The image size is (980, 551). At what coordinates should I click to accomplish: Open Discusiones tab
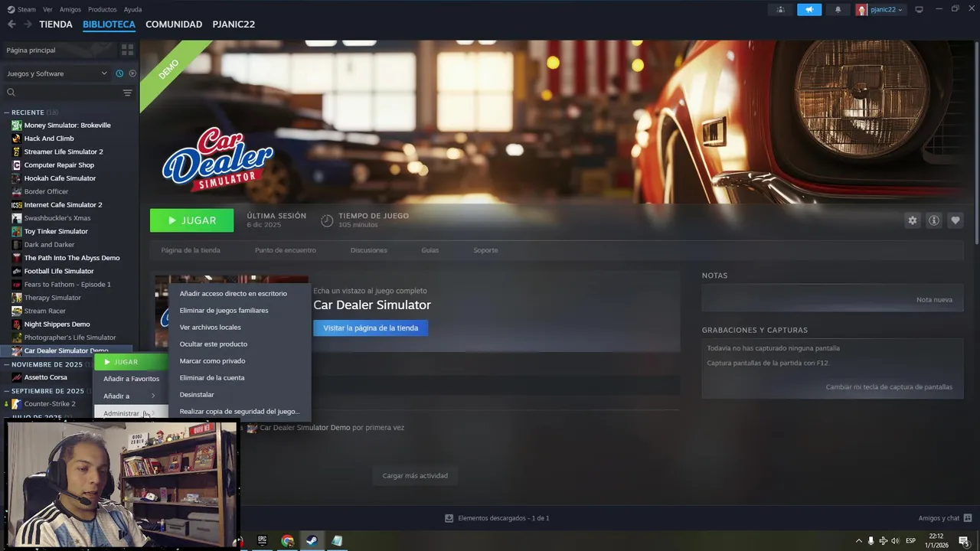368,250
